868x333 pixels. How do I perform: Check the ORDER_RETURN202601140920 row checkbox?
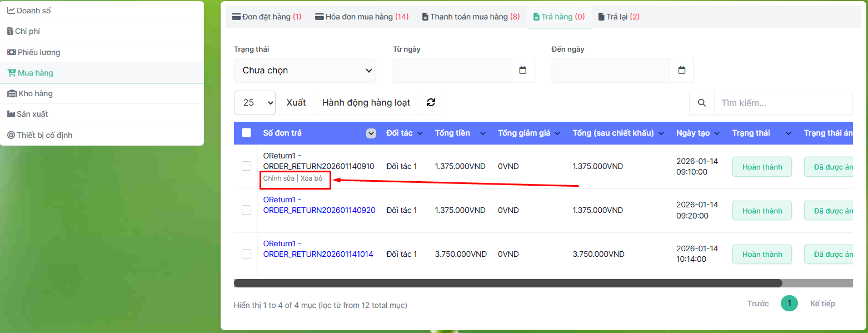pyautogui.click(x=246, y=210)
